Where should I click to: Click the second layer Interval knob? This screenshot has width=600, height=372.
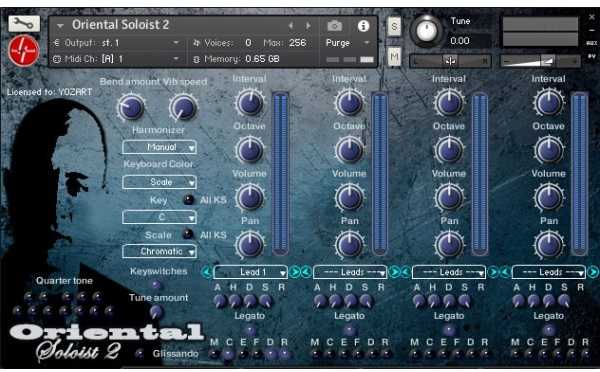click(x=349, y=103)
